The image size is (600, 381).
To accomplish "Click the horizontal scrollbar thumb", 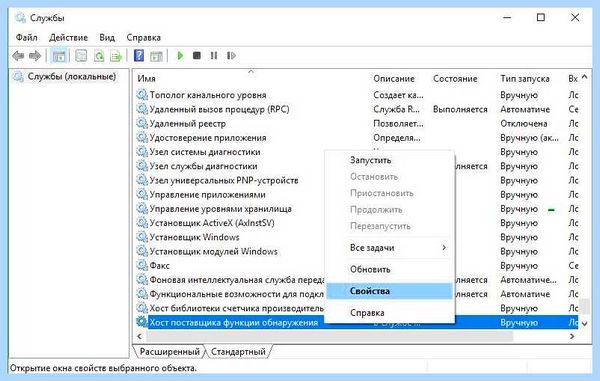I will (329, 336).
